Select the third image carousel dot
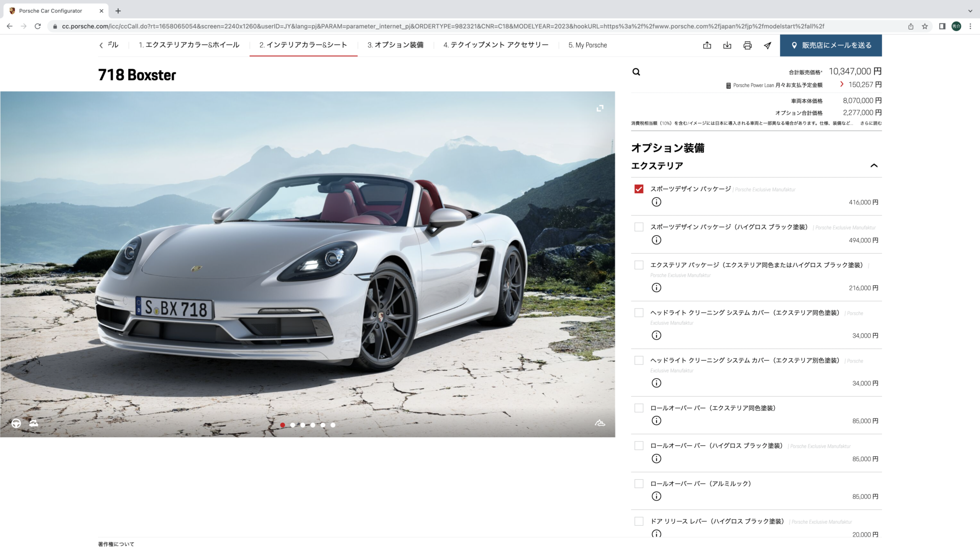The height and width of the screenshot is (551, 980). tap(303, 425)
